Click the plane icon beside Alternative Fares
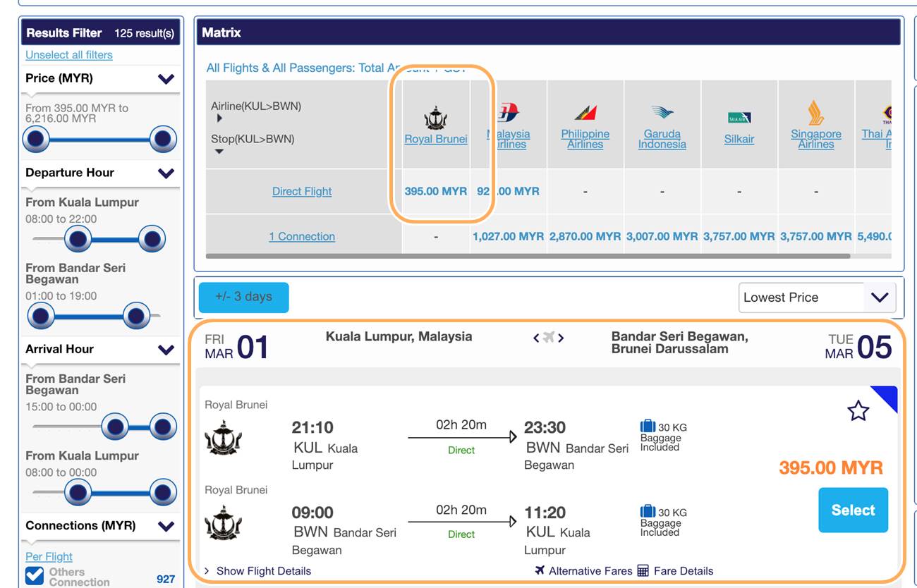Image resolution: width=917 pixels, height=588 pixels. (x=540, y=570)
